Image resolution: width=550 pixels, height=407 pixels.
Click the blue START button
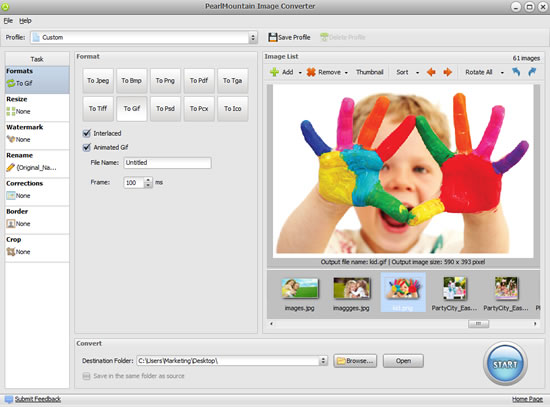click(505, 364)
